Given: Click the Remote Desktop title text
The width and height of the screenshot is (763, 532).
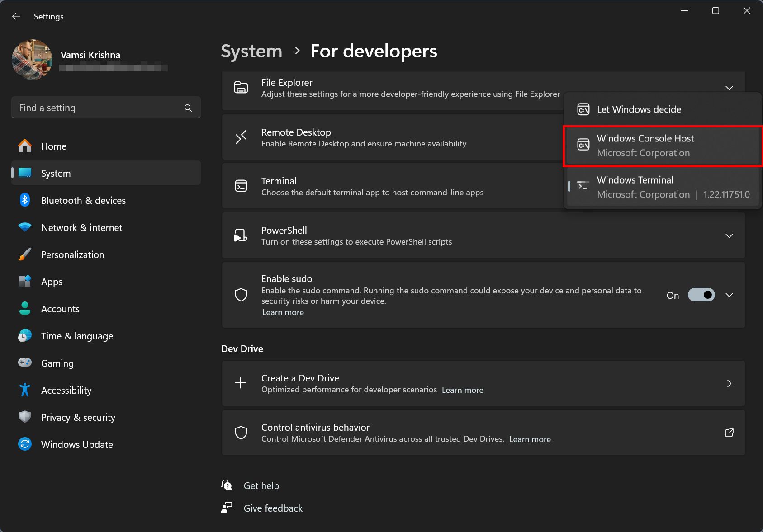Looking at the screenshot, I should point(296,132).
